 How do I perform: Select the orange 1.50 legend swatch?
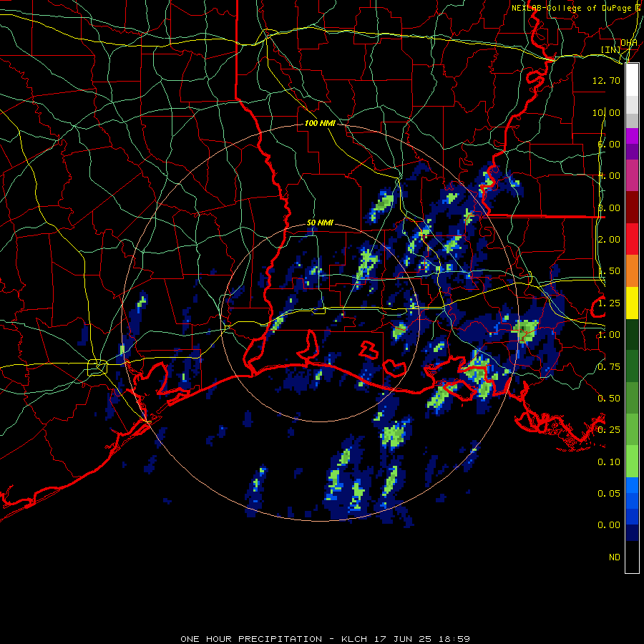(632, 271)
